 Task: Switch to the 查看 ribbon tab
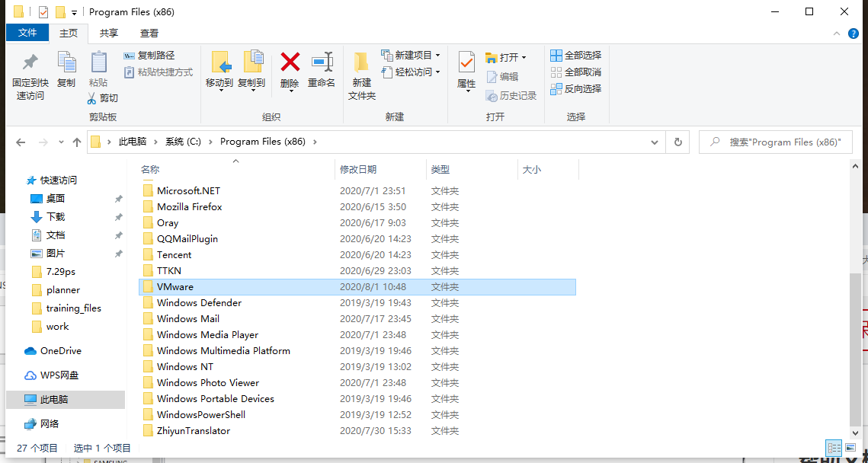coord(149,34)
